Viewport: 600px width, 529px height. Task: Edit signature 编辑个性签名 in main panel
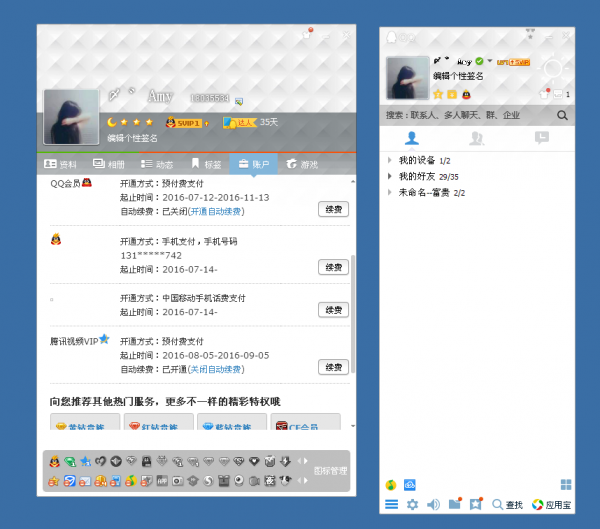coord(458,76)
